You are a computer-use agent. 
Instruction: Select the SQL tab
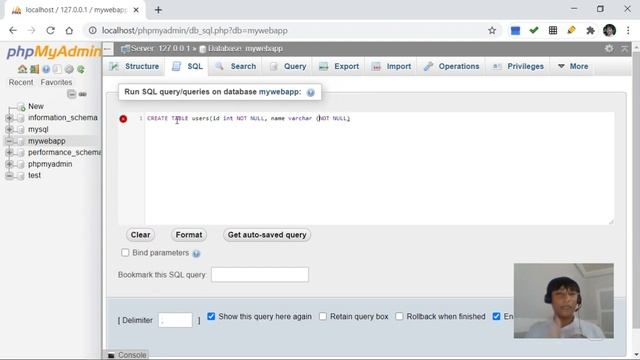click(187, 66)
